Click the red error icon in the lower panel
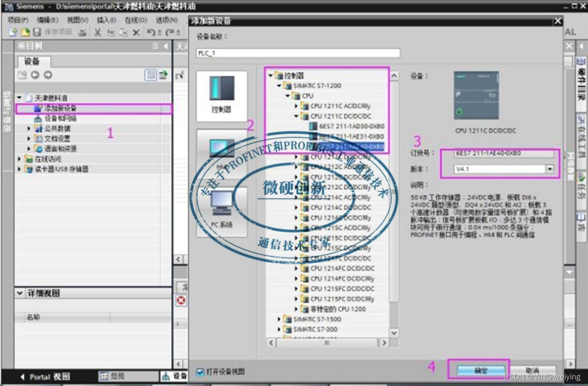This screenshot has height=386, width=588. [x=181, y=301]
